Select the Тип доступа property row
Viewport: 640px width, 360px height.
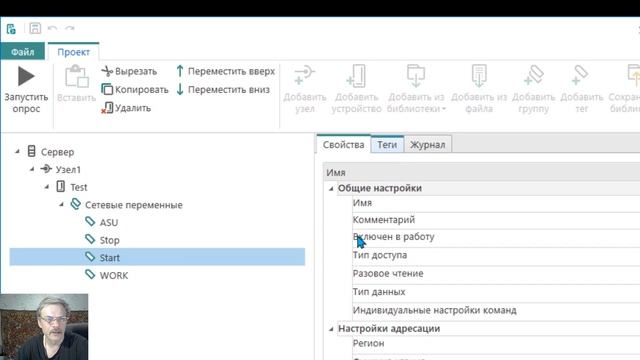(496, 256)
